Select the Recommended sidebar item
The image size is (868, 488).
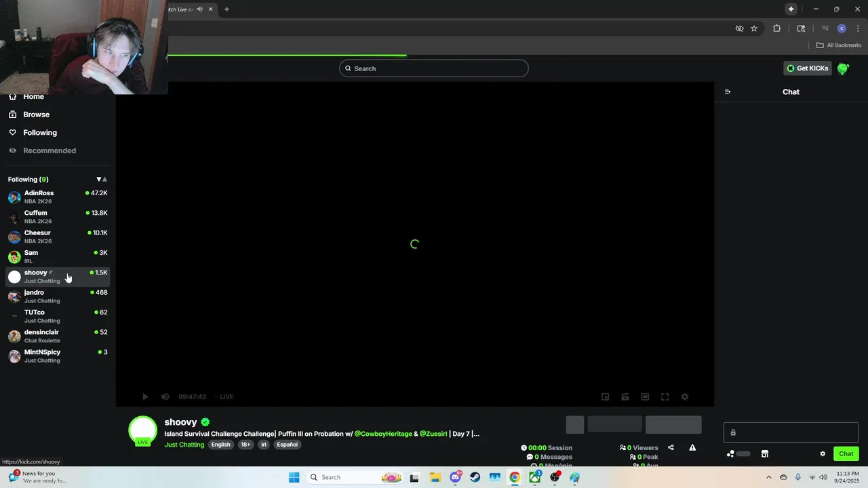43,150
